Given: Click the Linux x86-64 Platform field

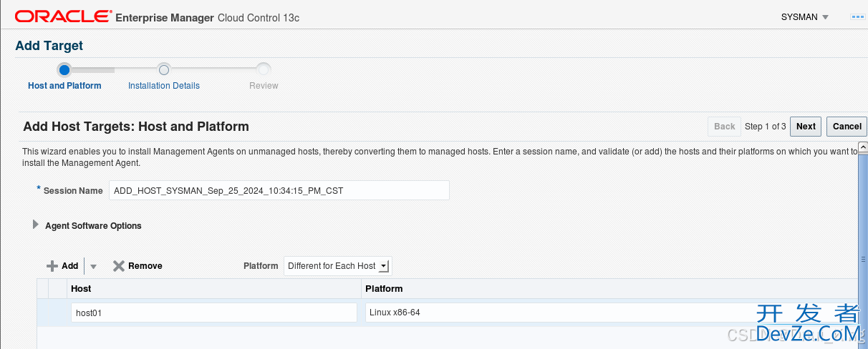Looking at the screenshot, I should 609,313.
